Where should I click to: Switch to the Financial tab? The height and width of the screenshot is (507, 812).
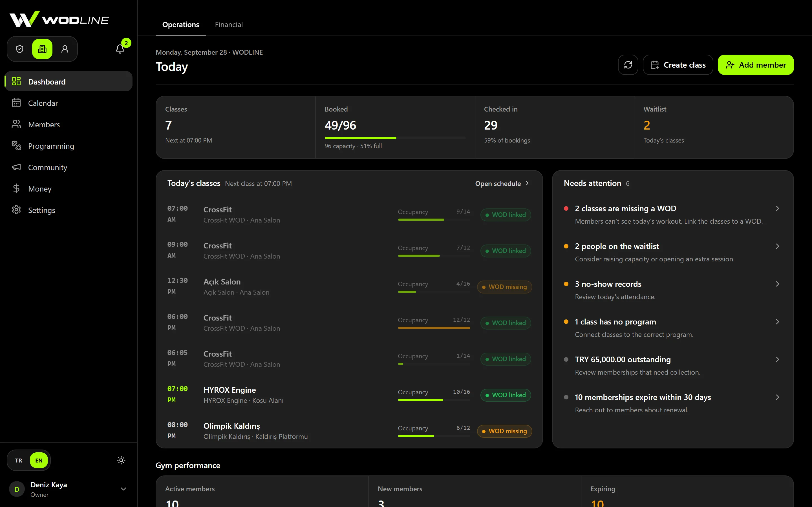[228, 25]
